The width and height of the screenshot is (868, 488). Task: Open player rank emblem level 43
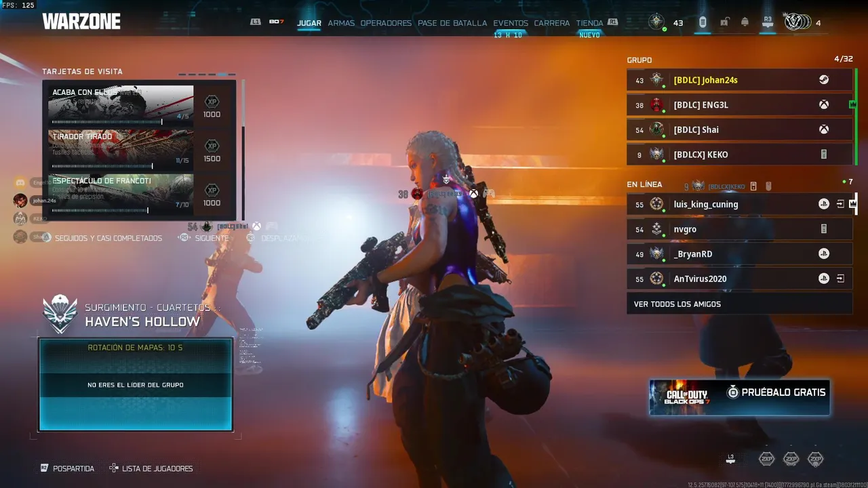point(656,22)
